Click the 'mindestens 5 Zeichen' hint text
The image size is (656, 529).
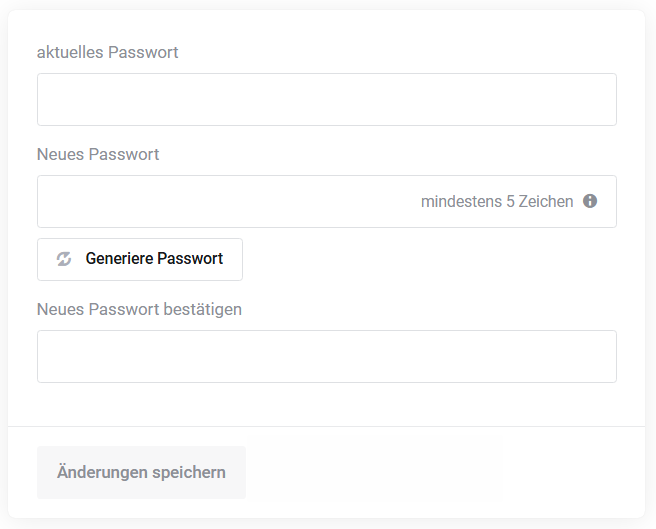pyautogui.click(x=496, y=201)
